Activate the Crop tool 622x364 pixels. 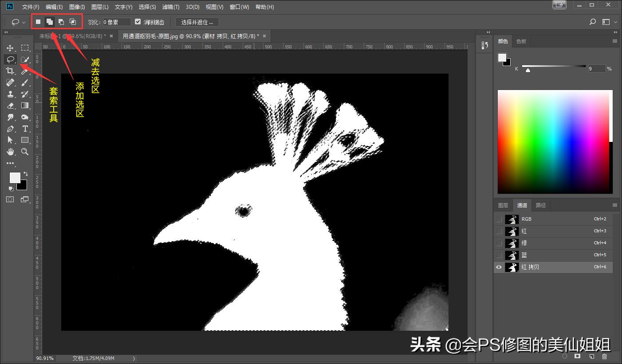pyautogui.click(x=10, y=71)
